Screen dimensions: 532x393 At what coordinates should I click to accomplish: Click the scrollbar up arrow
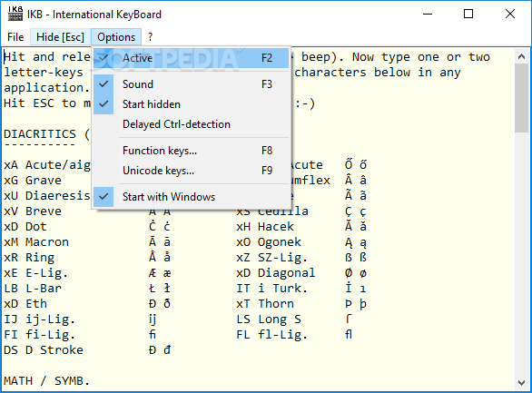pos(522,56)
